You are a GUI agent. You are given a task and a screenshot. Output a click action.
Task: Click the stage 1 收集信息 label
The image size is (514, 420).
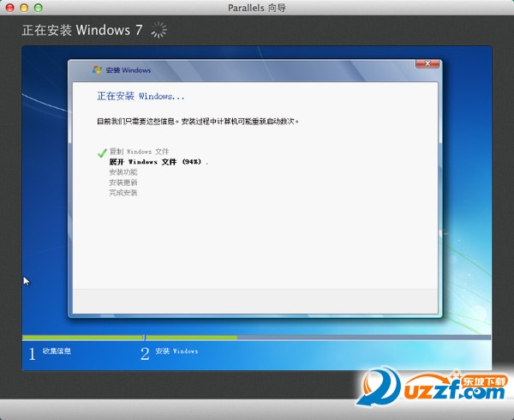(x=57, y=351)
